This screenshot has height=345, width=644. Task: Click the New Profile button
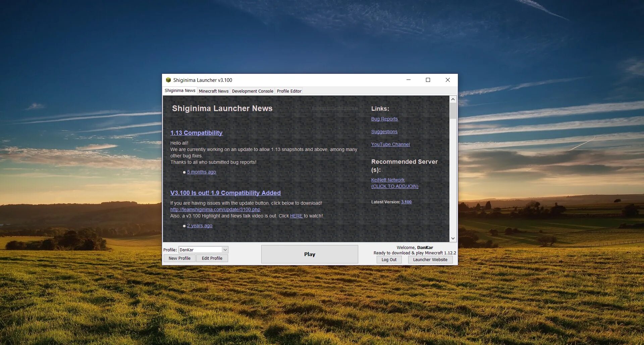179,258
